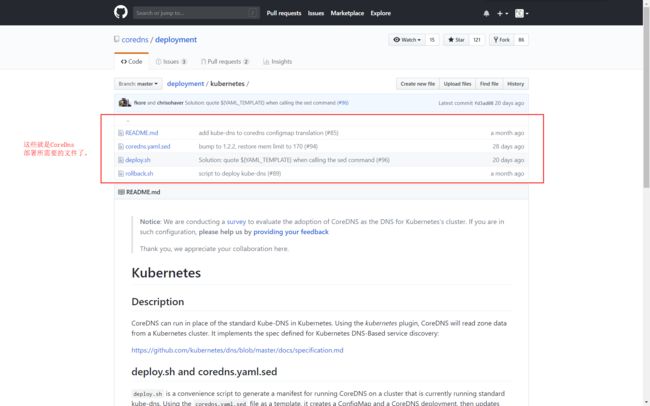Open Pull requests in top navigation

pyautogui.click(x=284, y=13)
